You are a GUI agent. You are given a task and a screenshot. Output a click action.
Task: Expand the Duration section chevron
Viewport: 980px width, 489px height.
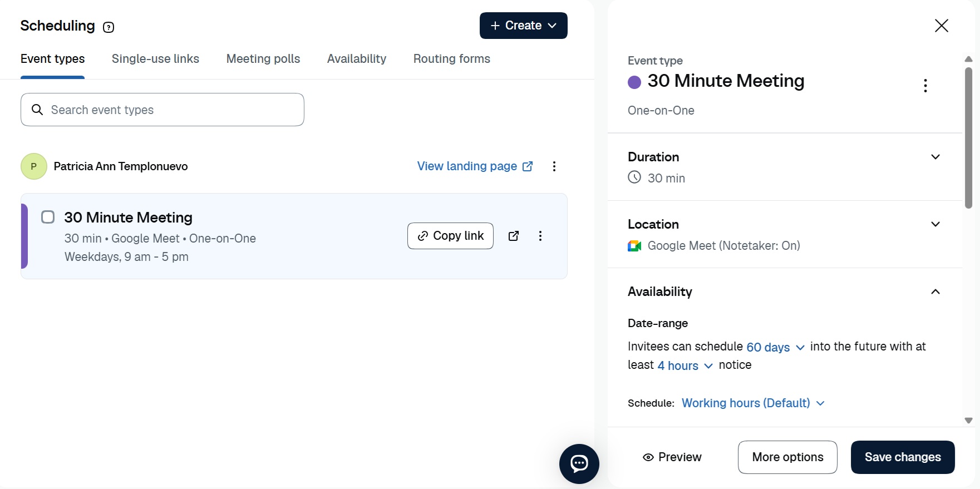pyautogui.click(x=935, y=157)
